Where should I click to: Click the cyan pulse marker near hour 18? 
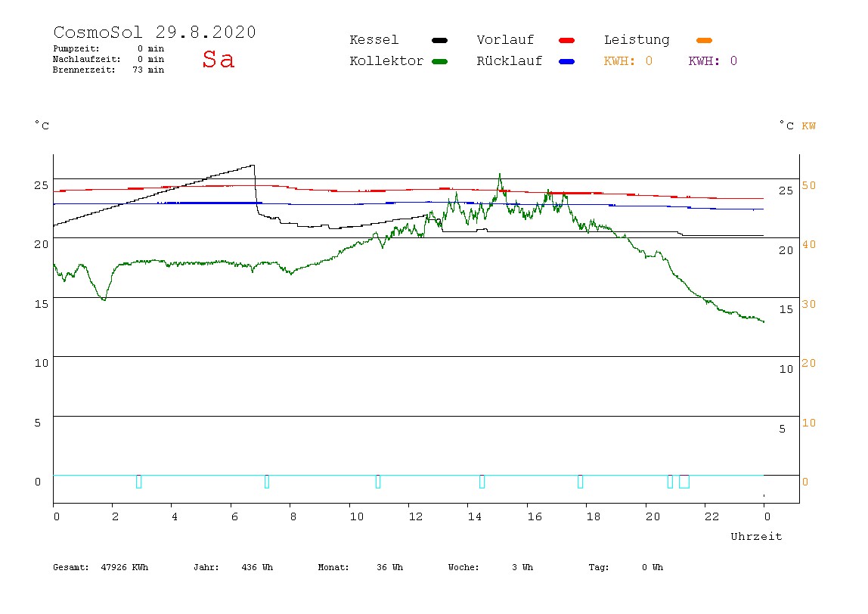[x=580, y=482]
